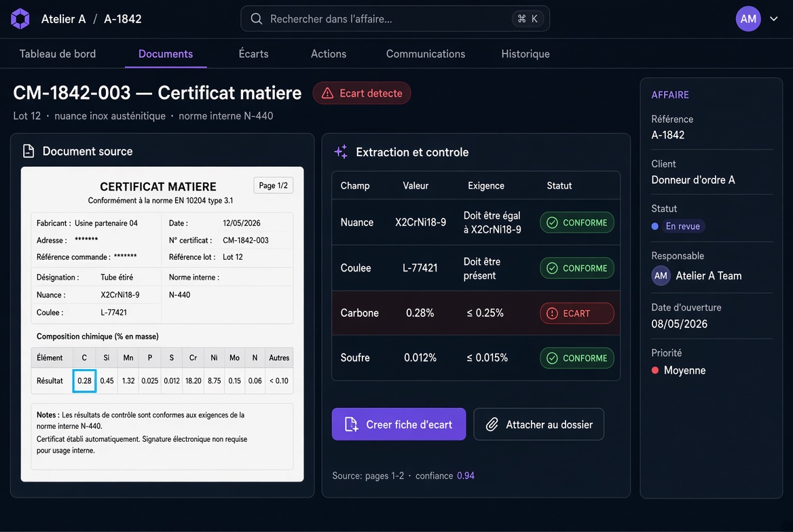
Task: Click the ⌘ K shortcut hint
Action: (x=528, y=19)
